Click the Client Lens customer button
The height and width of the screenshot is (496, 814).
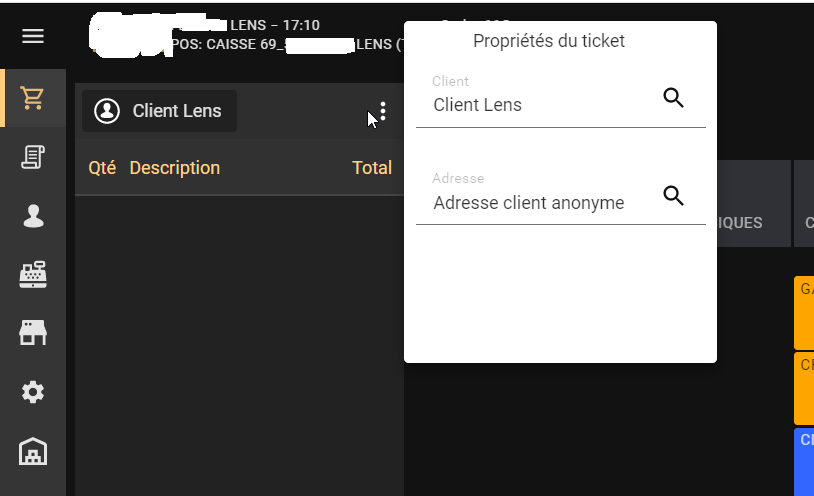click(159, 111)
